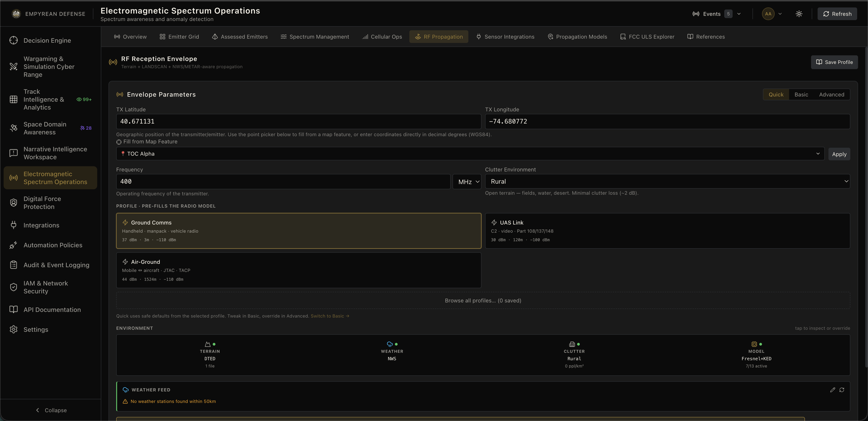Screen dimensions: 868x421
Task: Toggle the light/dark theme sun icon
Action: point(799,14)
